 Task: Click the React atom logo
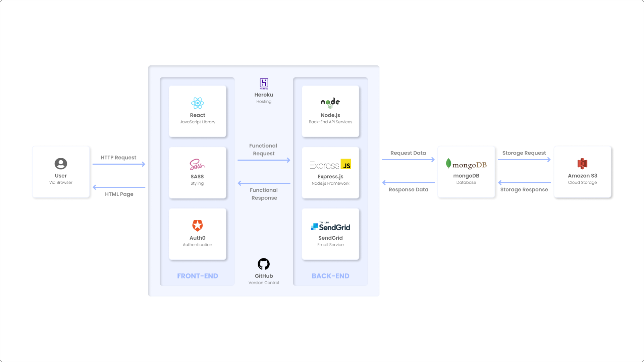[x=198, y=103]
